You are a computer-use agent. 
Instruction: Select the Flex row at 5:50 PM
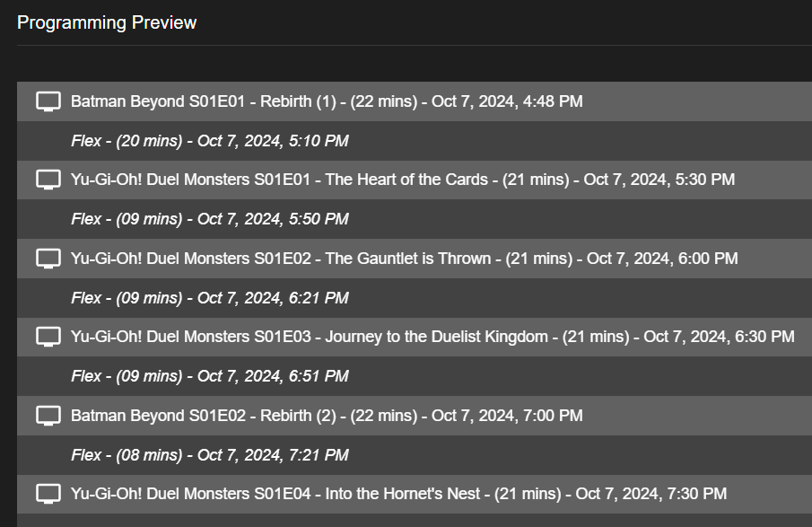tap(210, 219)
